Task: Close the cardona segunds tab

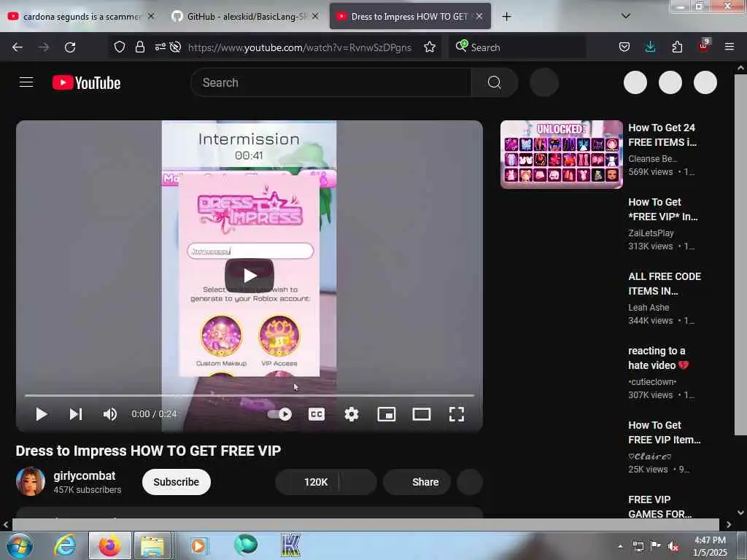Action: click(150, 16)
